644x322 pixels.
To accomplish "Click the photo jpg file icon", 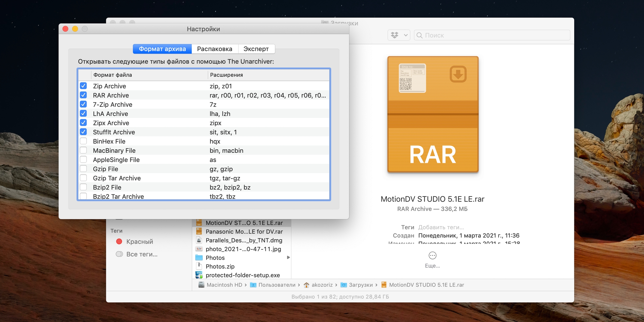I will (x=199, y=249).
